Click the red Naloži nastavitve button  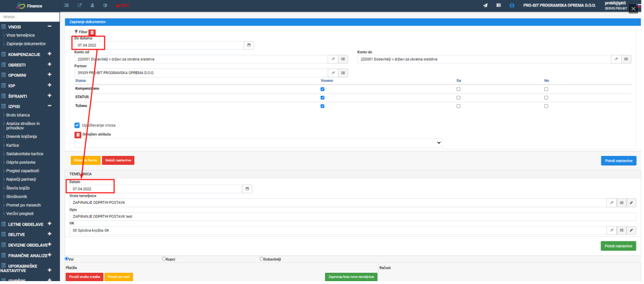[x=118, y=160]
